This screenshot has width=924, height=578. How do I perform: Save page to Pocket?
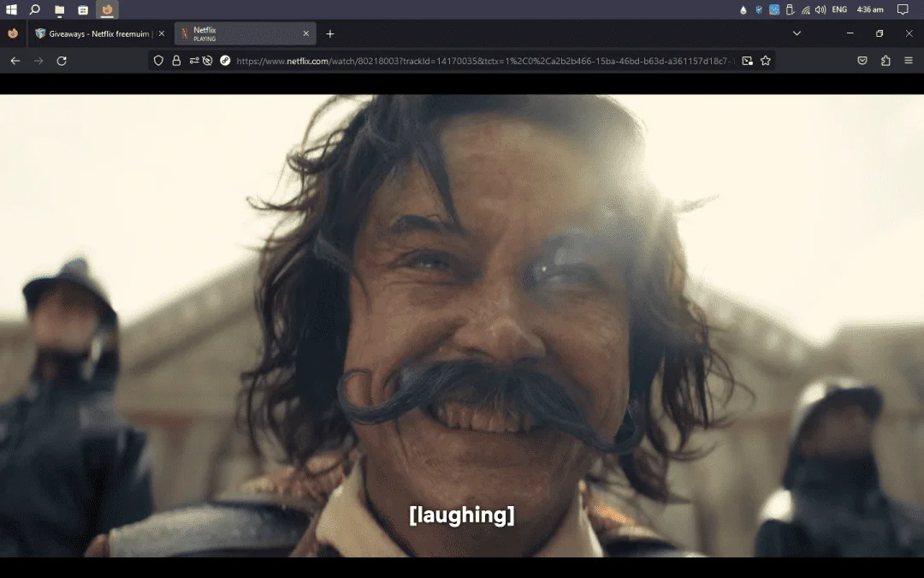tap(862, 60)
